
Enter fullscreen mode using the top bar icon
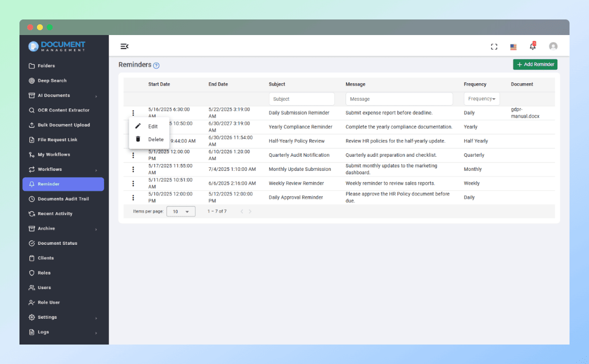coord(494,47)
